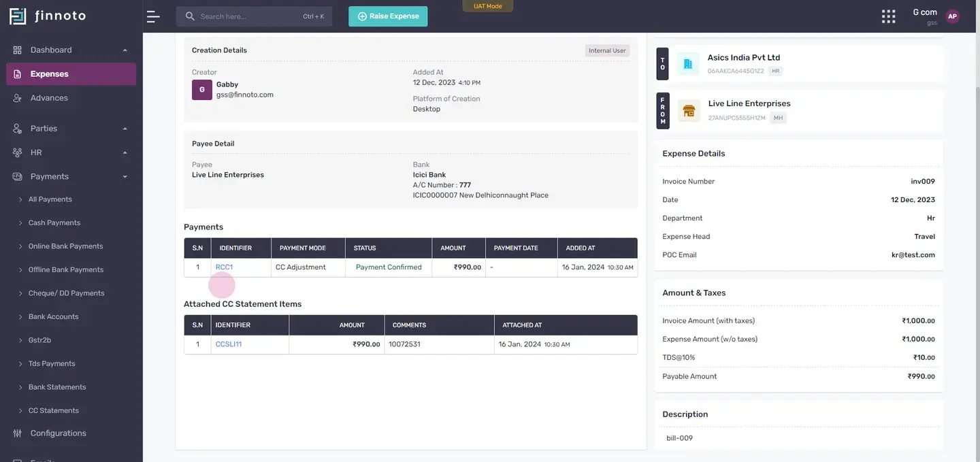980x462 pixels.
Task: Open the G com account name
Action: click(925, 12)
